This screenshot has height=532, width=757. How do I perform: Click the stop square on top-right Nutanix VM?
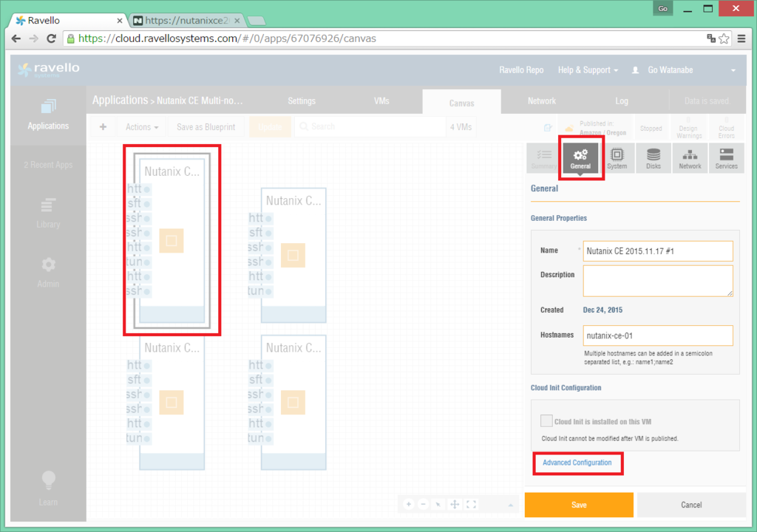(293, 255)
